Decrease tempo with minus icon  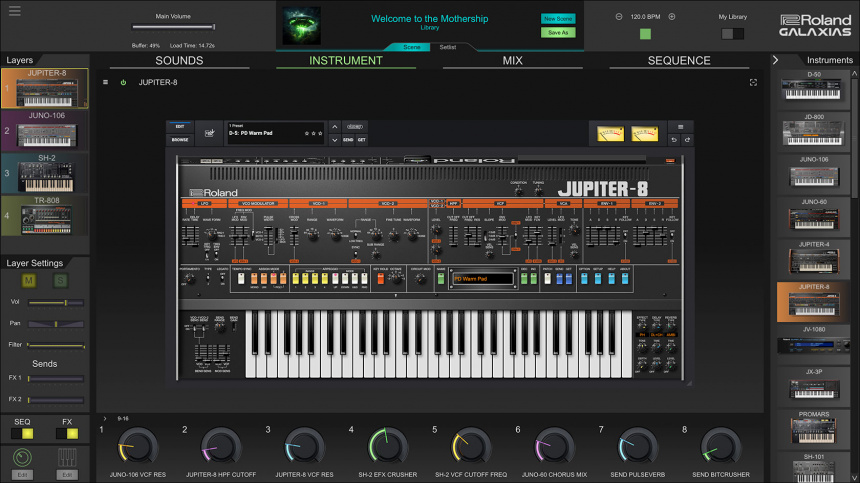619,16
